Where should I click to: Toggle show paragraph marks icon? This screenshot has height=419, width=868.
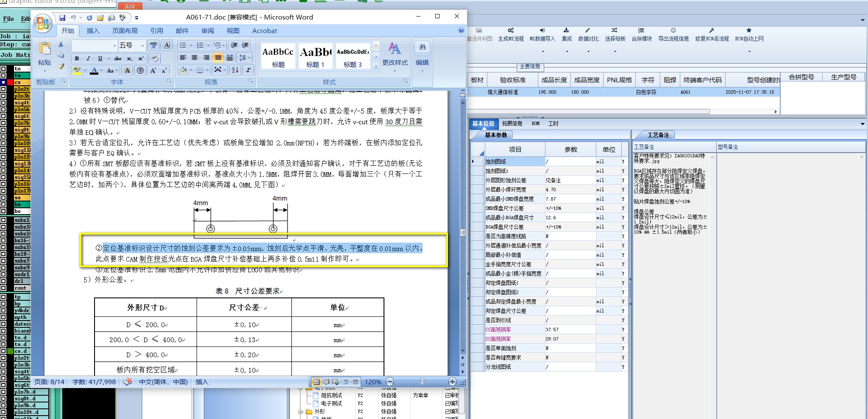tap(249, 70)
